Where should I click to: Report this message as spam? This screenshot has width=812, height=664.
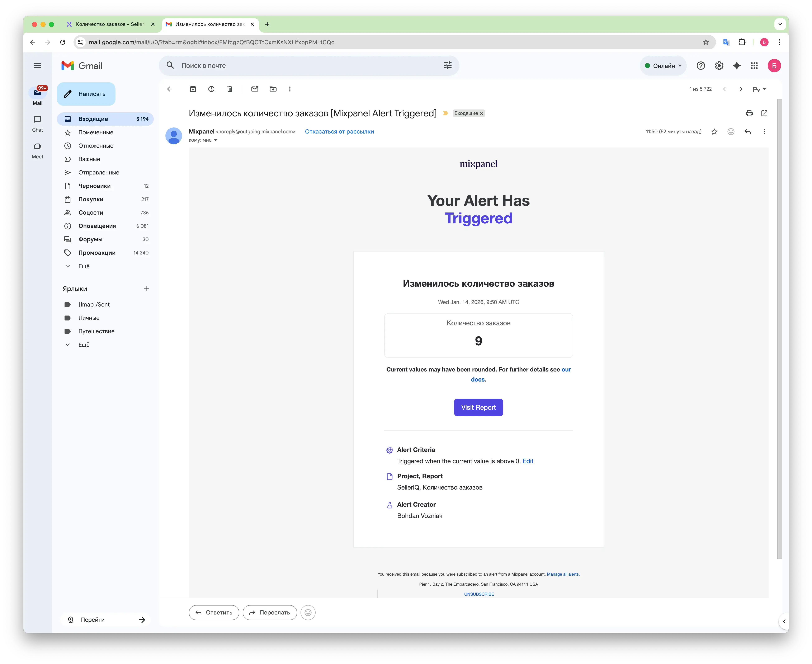coord(211,89)
